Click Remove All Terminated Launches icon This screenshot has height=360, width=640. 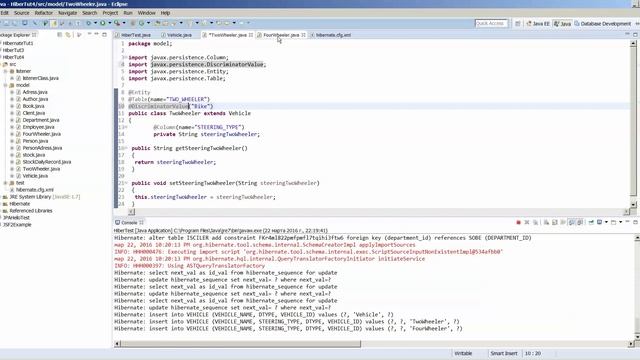pyautogui.click(x=536, y=222)
